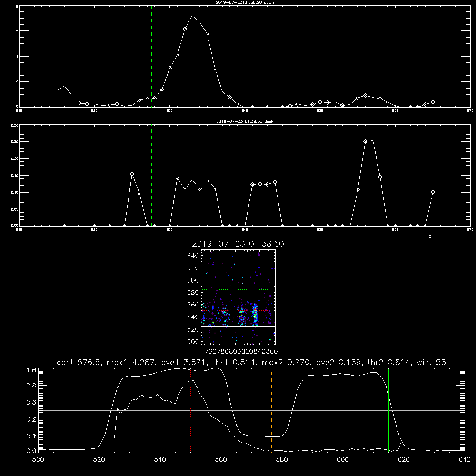This screenshot has height=476, width=476.
Task: Click the x-axis labels 760780800820840860 under image map
Action: coord(241,352)
